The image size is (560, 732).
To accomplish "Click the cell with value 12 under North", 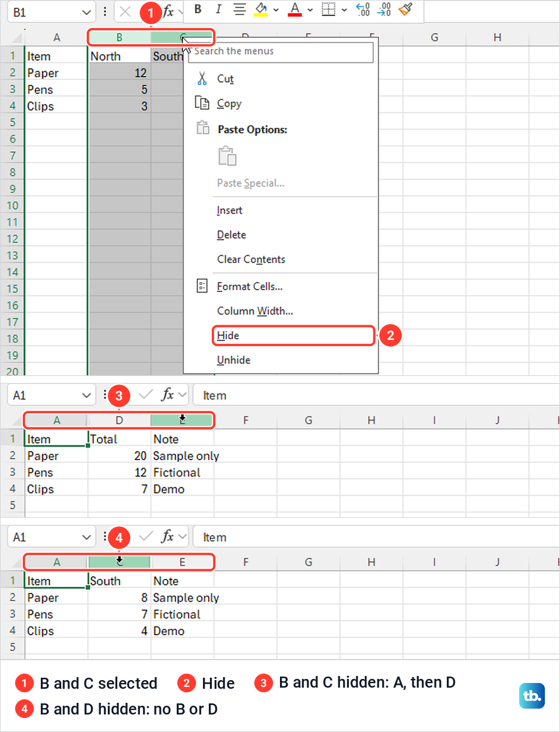I will pyautogui.click(x=119, y=73).
